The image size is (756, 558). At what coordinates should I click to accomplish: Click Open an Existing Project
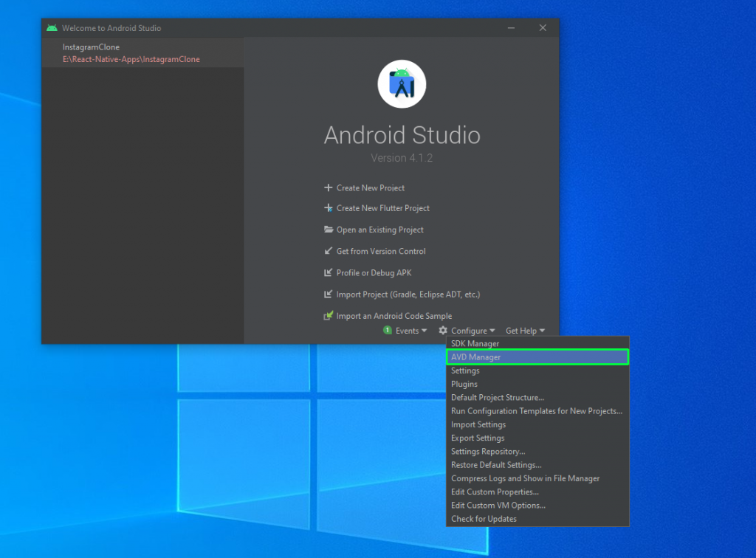380,230
